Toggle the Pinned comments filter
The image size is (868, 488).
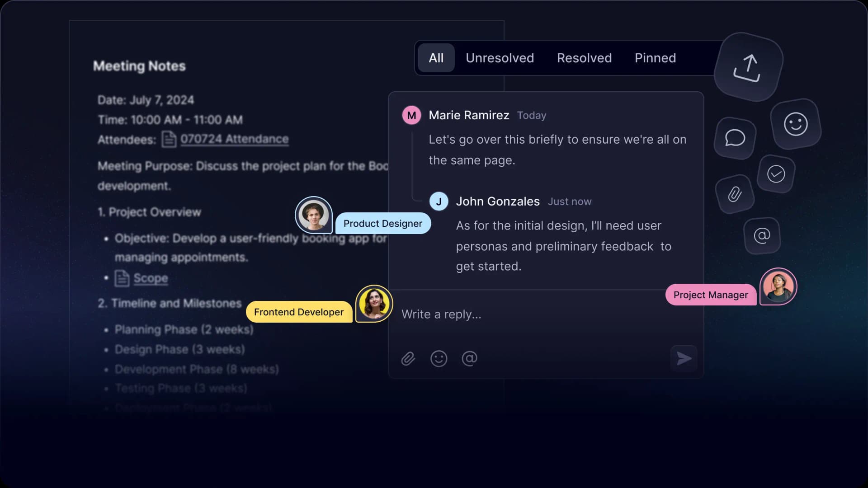tap(655, 58)
